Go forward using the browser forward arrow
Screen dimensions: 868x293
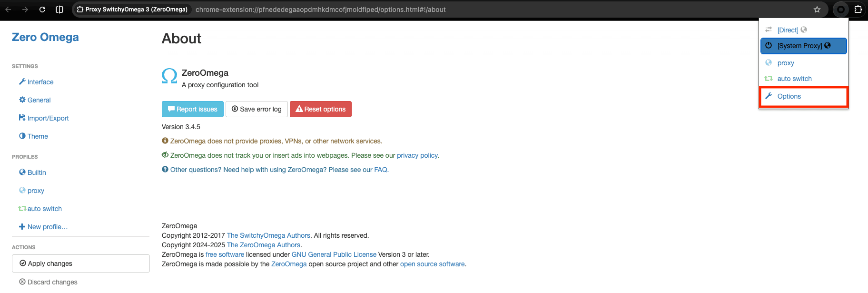(25, 10)
